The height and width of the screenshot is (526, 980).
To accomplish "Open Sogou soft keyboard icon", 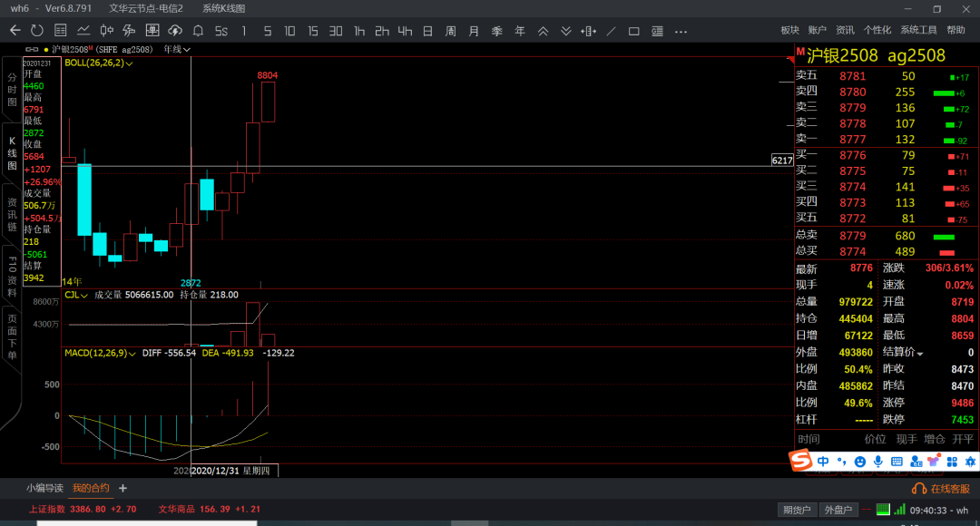I will [897, 462].
